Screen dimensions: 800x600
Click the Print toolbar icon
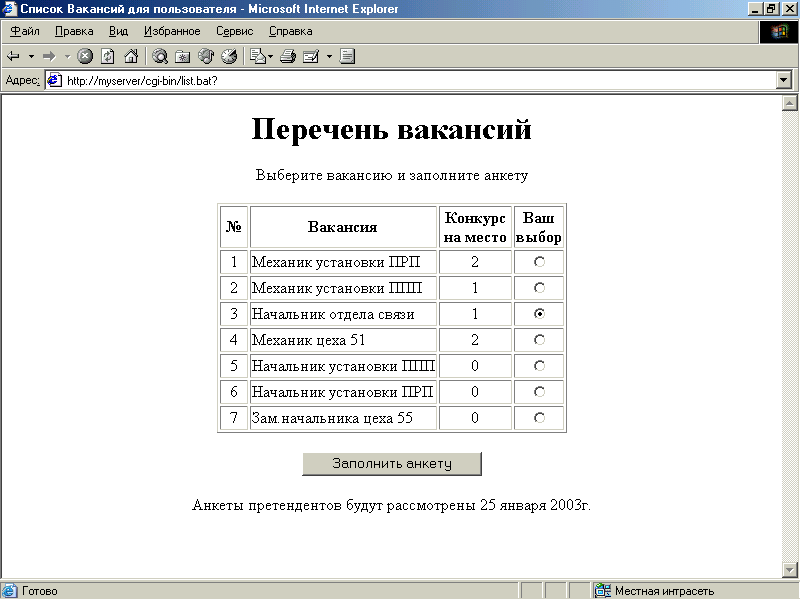click(x=288, y=56)
